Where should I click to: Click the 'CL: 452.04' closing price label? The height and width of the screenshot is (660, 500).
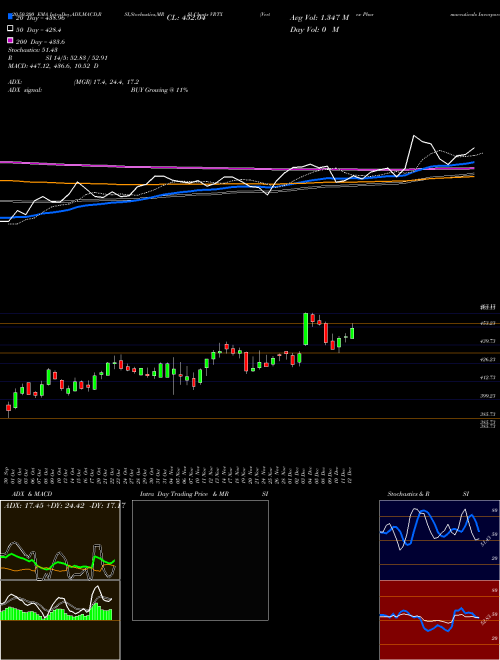pyautogui.click(x=186, y=18)
